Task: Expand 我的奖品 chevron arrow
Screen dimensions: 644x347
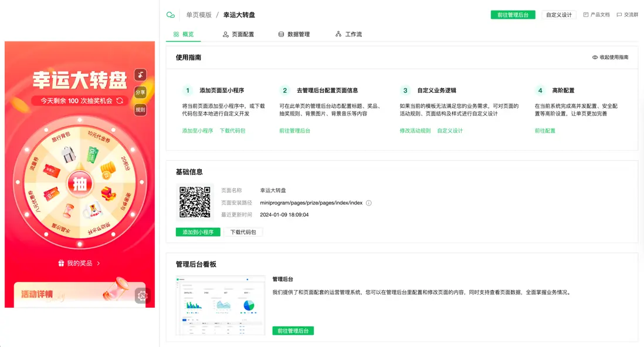Action: click(x=99, y=263)
